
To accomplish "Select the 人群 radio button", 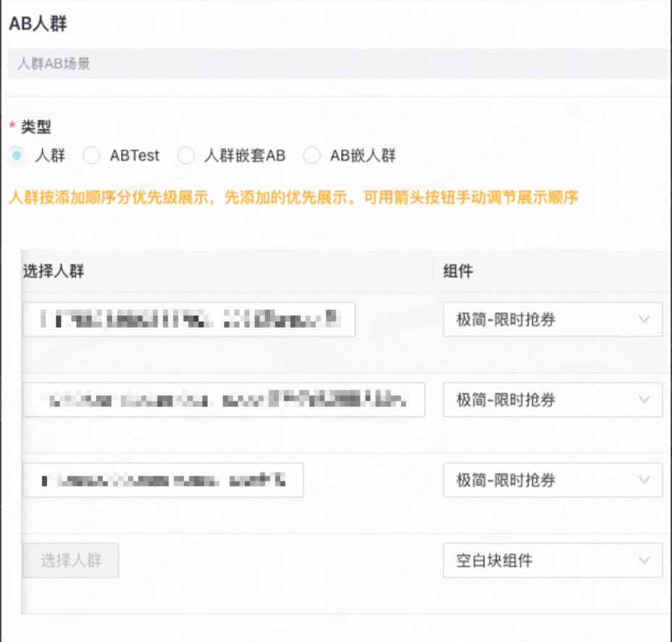I will click(17, 155).
